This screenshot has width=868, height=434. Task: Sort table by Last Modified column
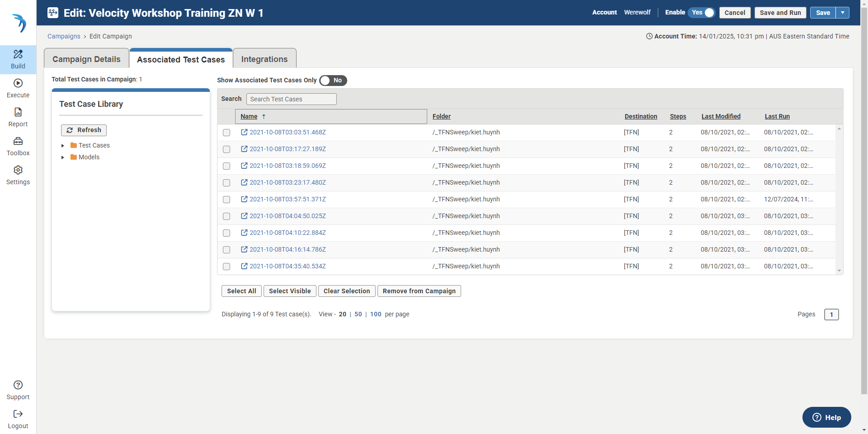tap(721, 116)
